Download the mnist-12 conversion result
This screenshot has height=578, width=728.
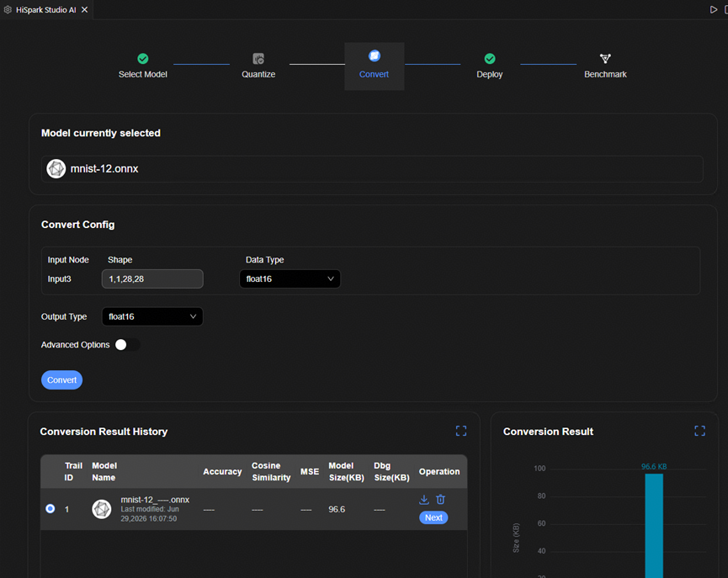[x=424, y=500]
